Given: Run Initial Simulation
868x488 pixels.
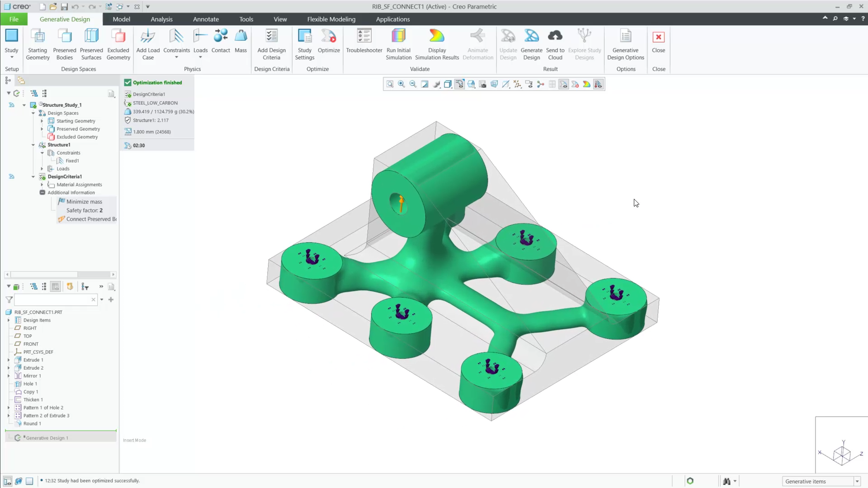Looking at the screenshot, I should tap(399, 44).
